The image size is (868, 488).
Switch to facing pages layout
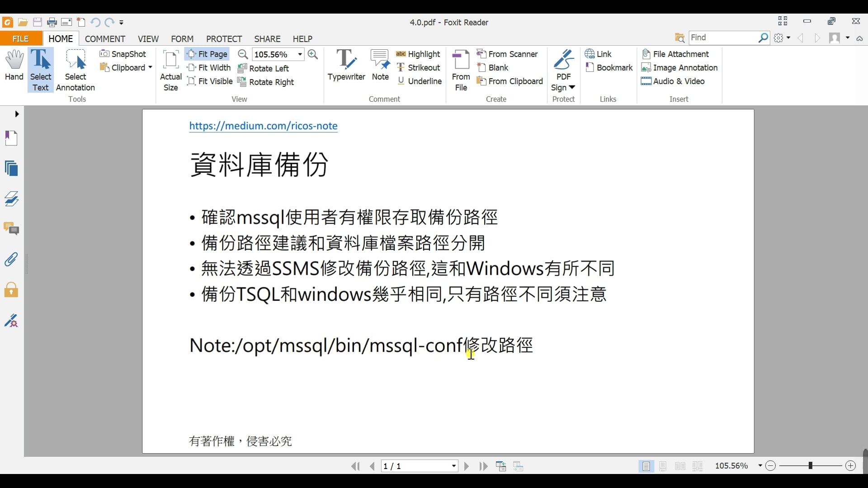(680, 466)
